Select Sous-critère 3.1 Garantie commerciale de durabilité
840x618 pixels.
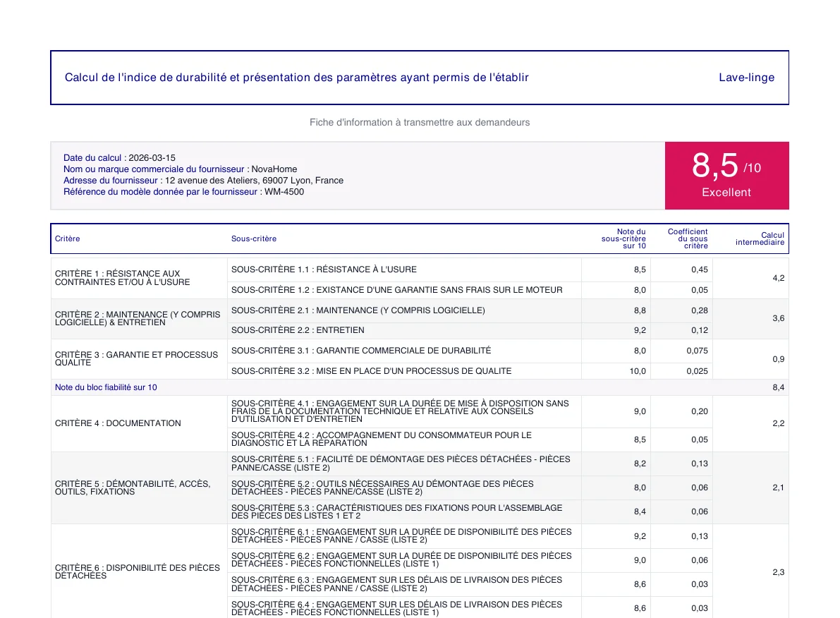(x=361, y=350)
